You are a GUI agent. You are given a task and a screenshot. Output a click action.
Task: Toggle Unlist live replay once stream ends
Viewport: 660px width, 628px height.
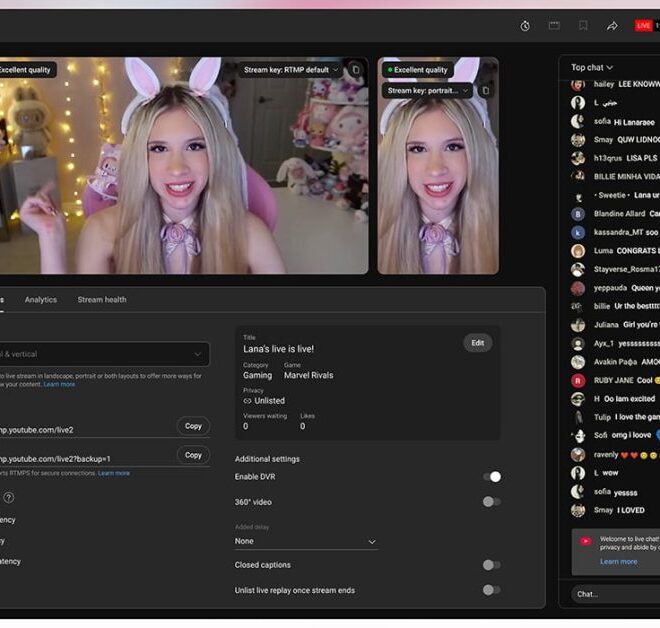click(x=492, y=590)
